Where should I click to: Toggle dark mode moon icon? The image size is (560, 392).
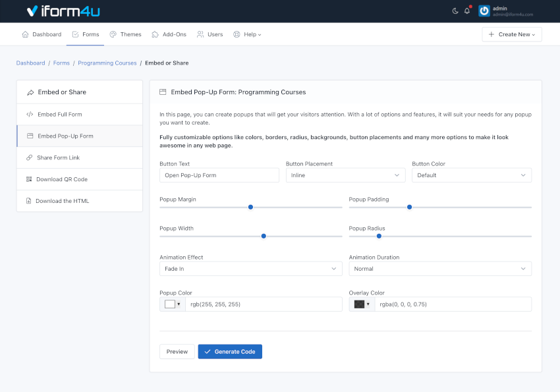[455, 11]
